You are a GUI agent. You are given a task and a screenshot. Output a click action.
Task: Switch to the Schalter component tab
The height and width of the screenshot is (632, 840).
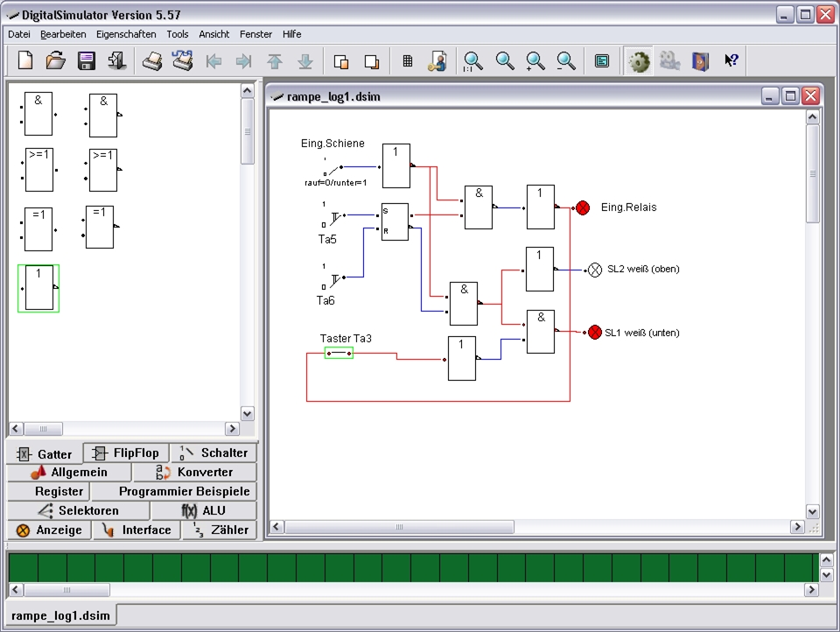point(213,453)
